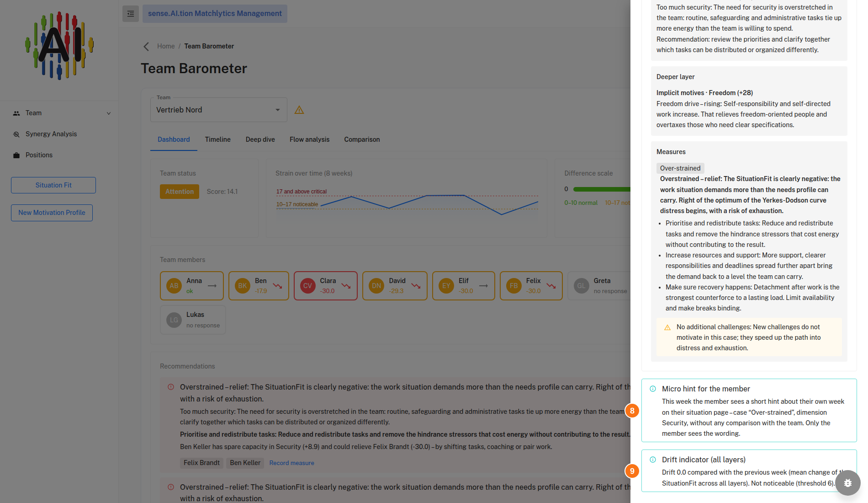Open the debug bug icon button
Screen dimensions: 868x503
848,483
